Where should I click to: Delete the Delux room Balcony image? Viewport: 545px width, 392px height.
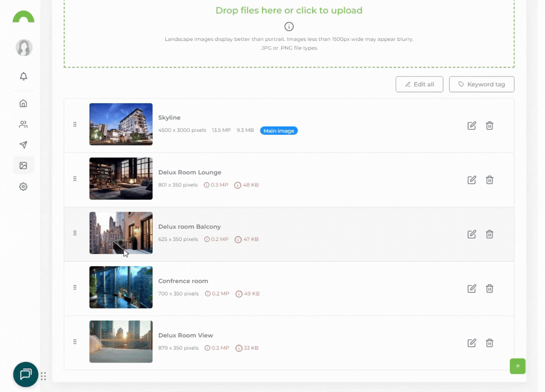click(x=489, y=234)
